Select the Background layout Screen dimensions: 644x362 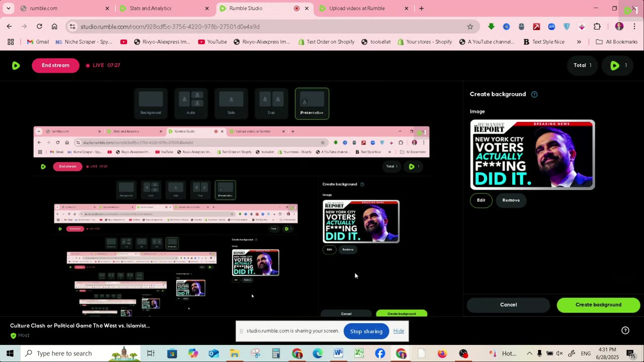pyautogui.click(x=151, y=103)
